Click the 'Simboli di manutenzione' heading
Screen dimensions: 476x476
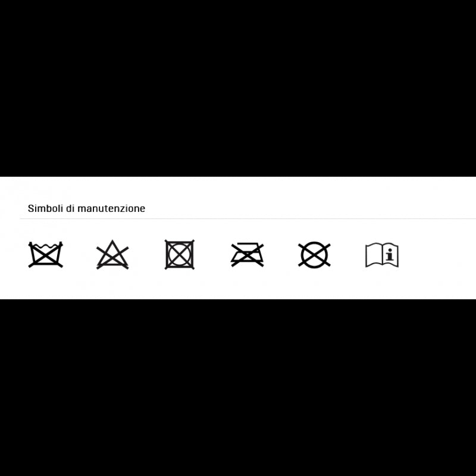86,209
